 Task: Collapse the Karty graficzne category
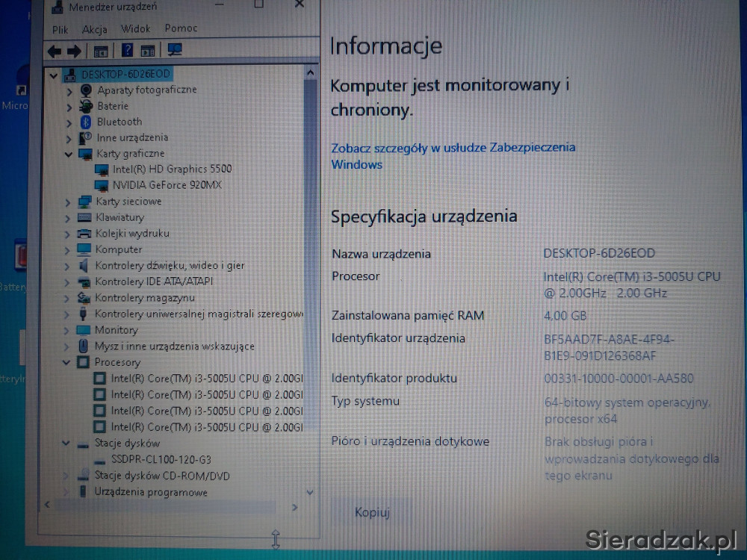(68, 155)
